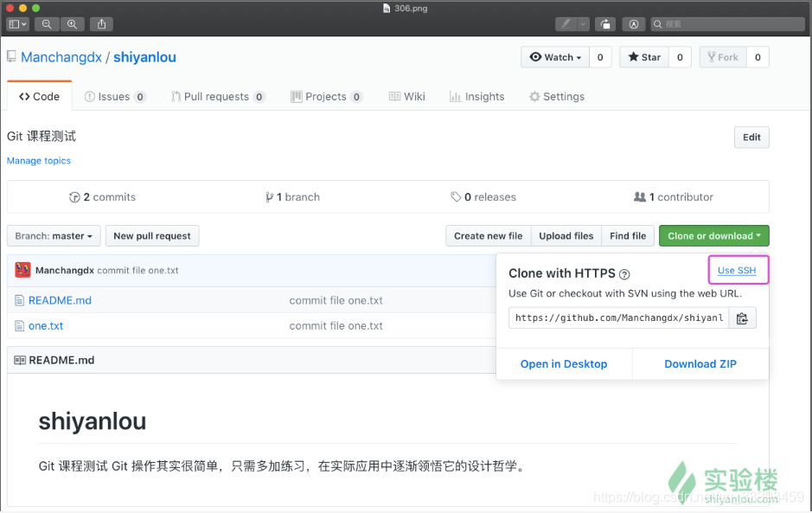View the 1 branch list
This screenshot has height=513, width=812.
(x=292, y=197)
